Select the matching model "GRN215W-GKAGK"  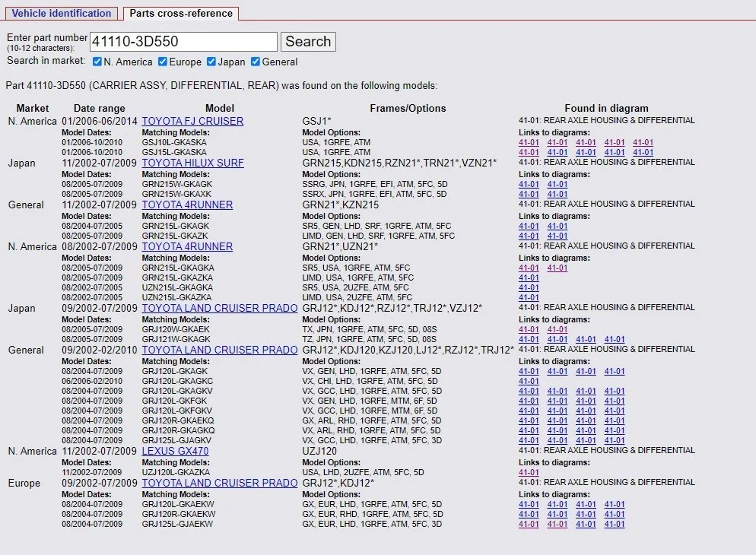177,185
